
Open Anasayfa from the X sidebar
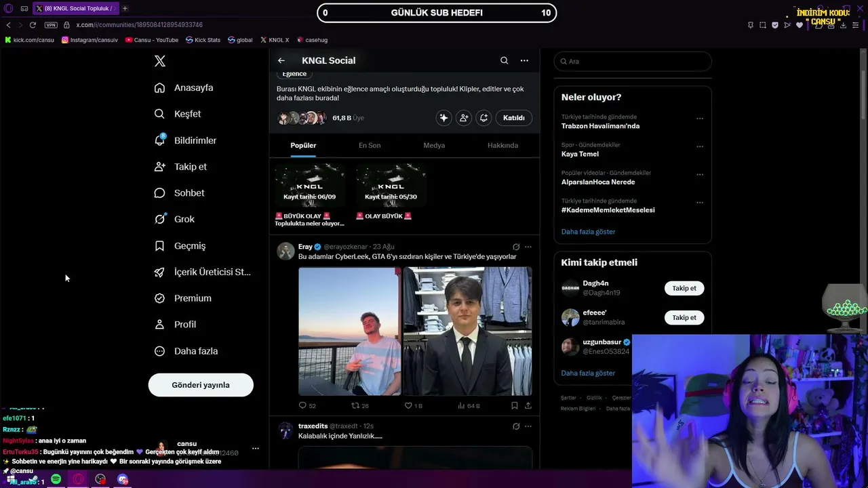[x=184, y=87]
